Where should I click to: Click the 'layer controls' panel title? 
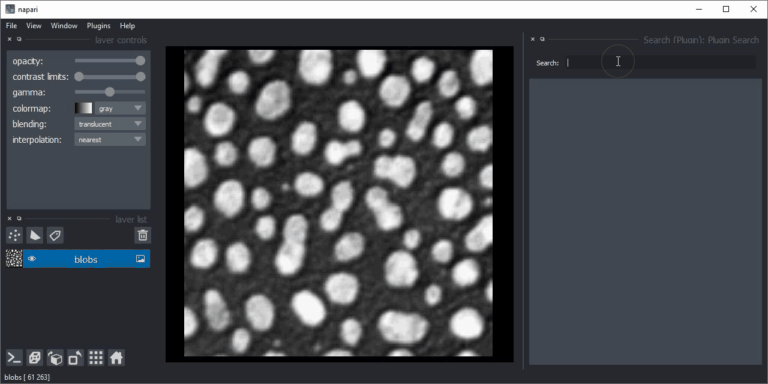click(121, 40)
